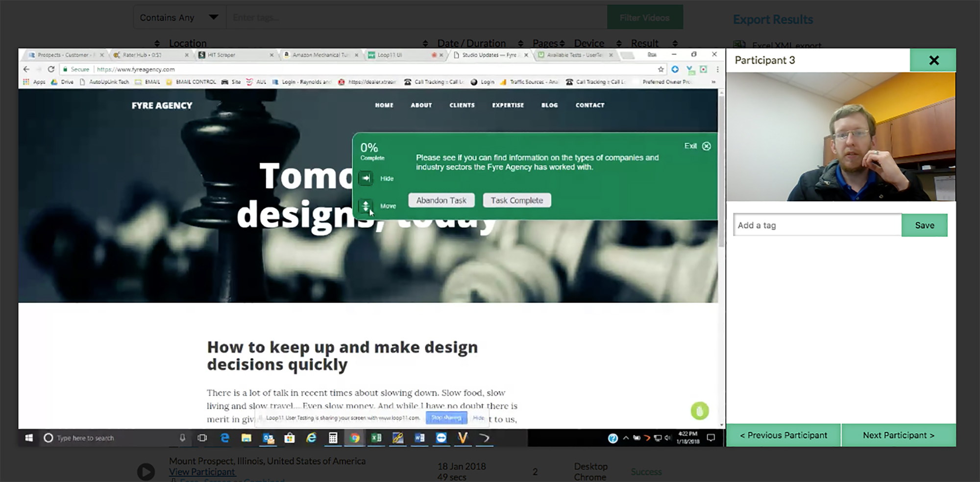980x482 pixels.
Task: Hide the screen-sharing notification bar
Action: tap(479, 418)
